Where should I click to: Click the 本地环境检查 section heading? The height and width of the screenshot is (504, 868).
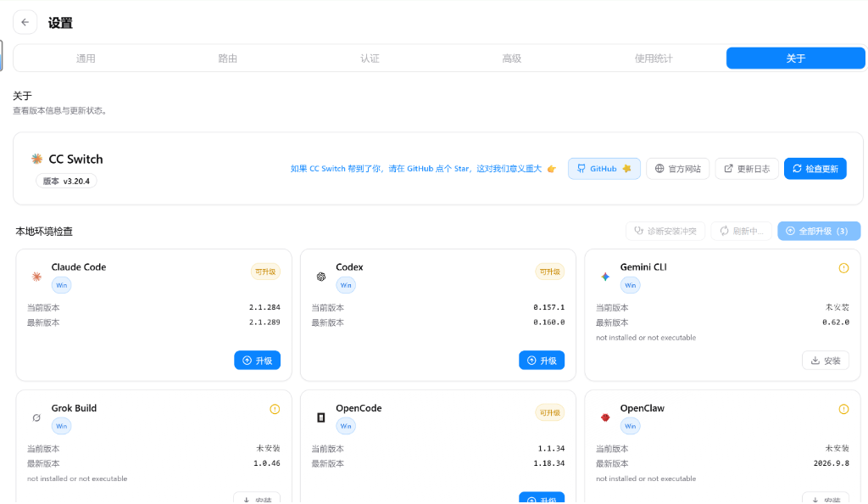point(44,232)
